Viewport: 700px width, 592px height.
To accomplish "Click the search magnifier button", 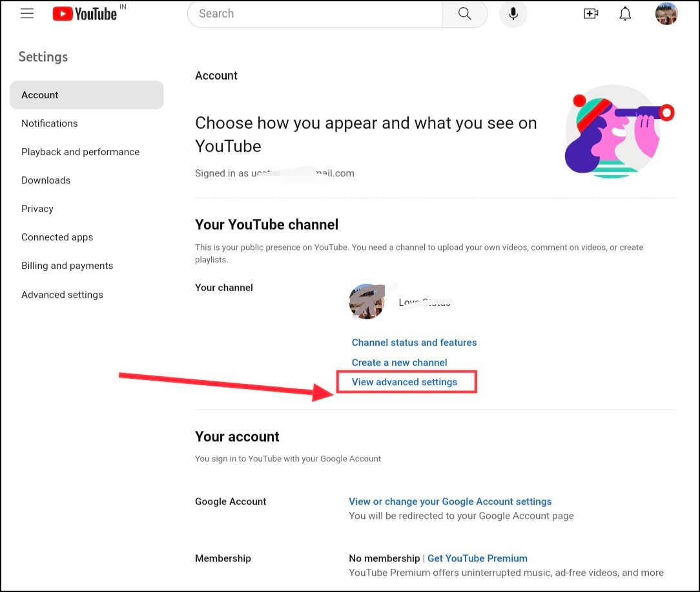I will pyautogui.click(x=464, y=14).
